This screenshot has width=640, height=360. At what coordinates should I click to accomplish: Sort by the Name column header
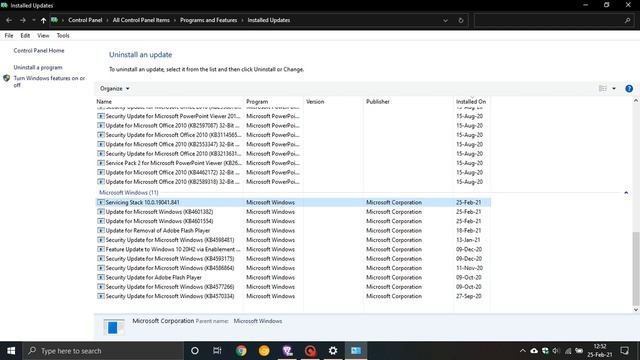[x=104, y=102]
